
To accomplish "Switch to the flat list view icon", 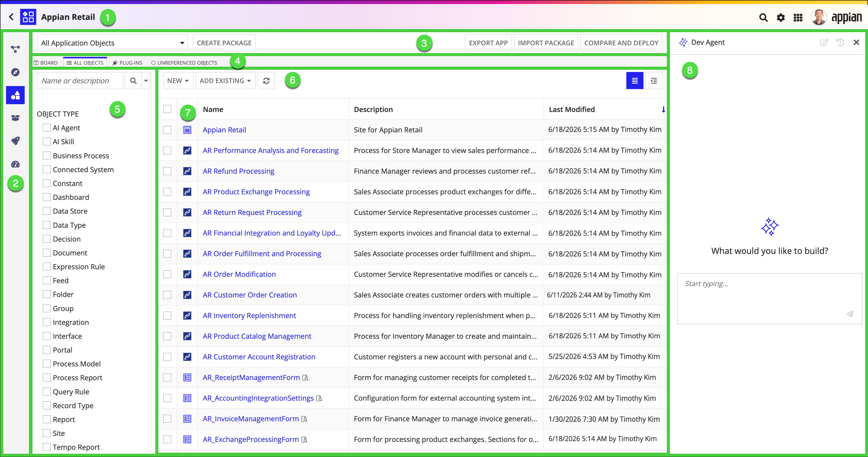I will (x=634, y=81).
